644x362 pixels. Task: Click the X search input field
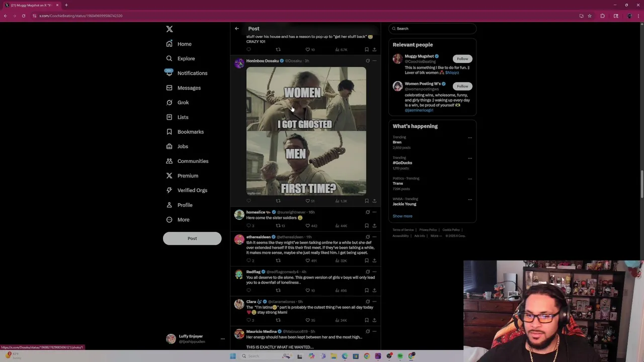[432, 29]
